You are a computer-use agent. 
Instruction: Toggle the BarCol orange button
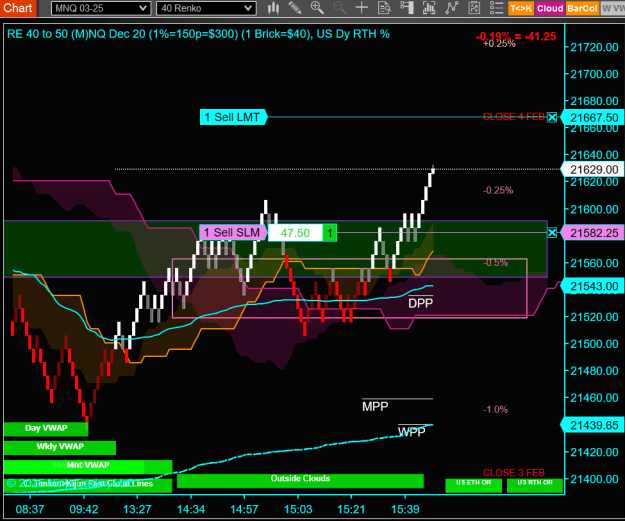582,8
